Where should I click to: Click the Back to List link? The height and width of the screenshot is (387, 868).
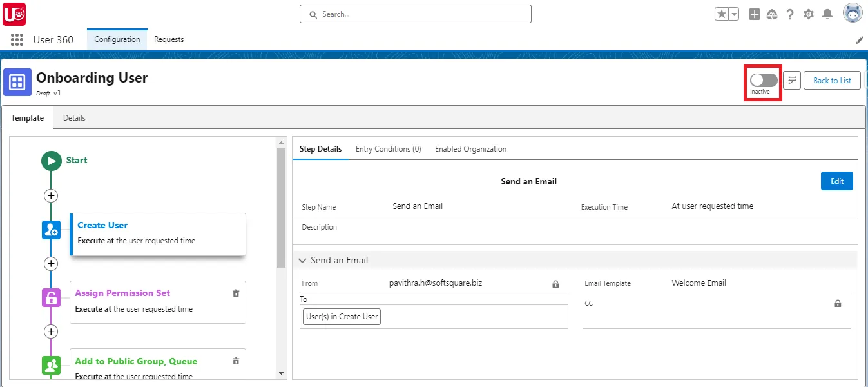pos(832,80)
